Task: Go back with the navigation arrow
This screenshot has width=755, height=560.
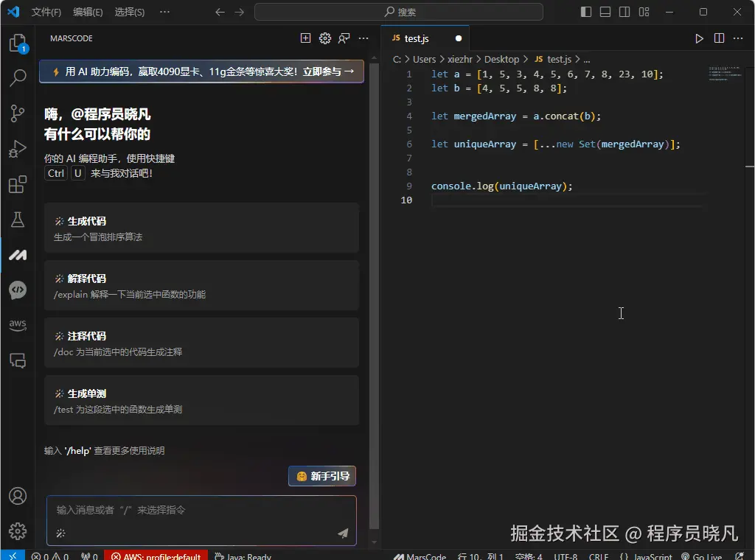Action: 220,12
